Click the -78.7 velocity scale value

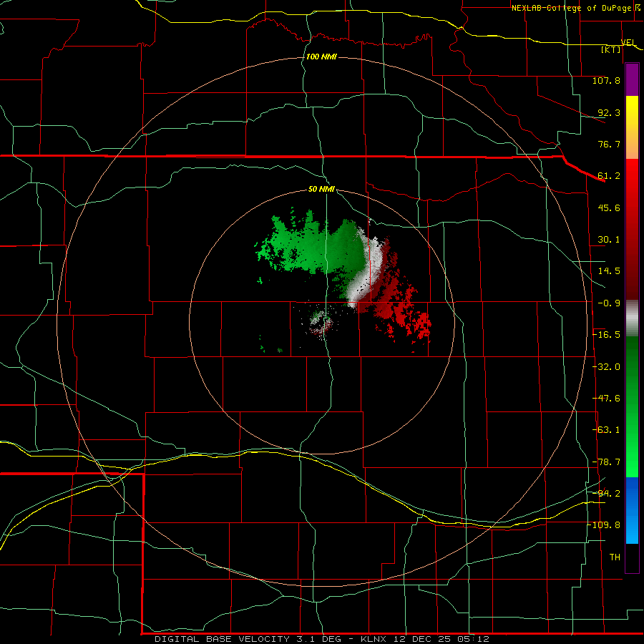(606, 462)
